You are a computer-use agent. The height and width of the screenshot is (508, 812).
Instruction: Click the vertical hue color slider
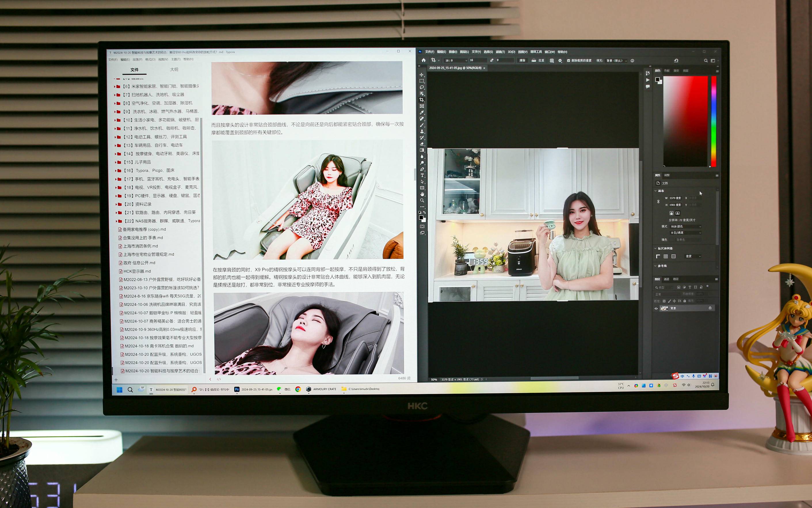click(x=713, y=121)
